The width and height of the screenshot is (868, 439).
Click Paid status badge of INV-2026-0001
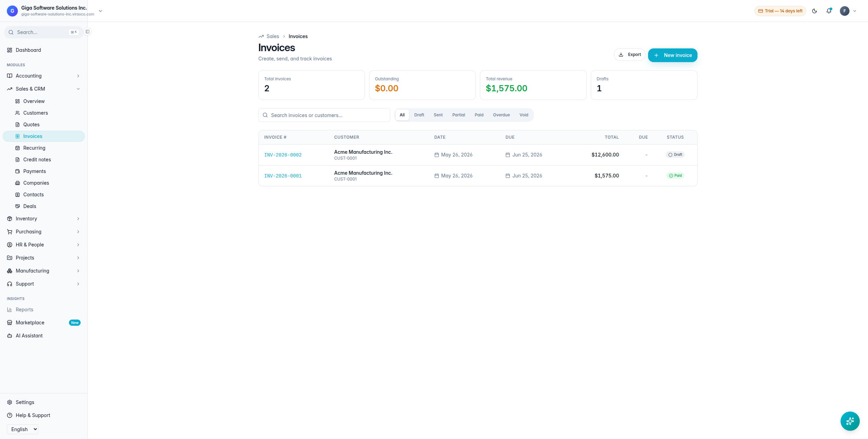tap(675, 176)
